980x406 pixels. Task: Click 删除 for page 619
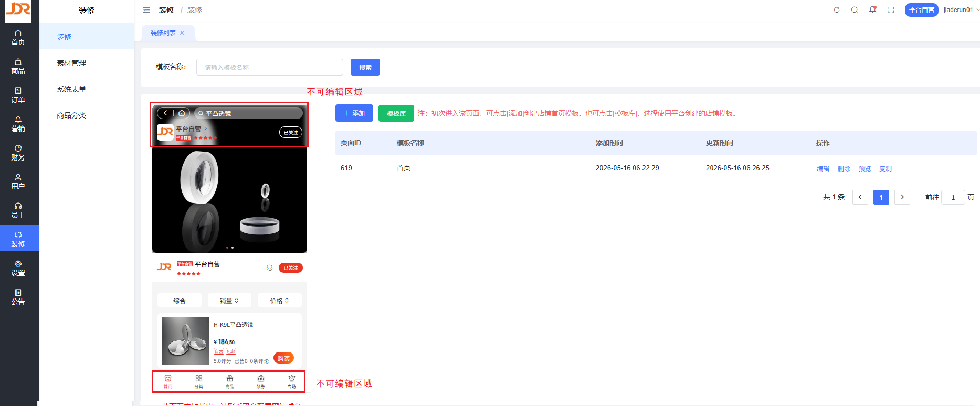coord(844,168)
